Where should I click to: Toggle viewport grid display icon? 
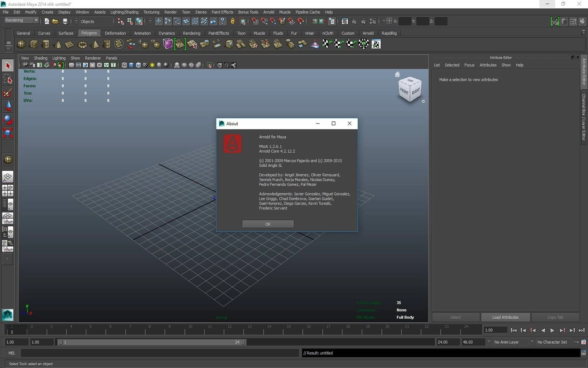71,65
